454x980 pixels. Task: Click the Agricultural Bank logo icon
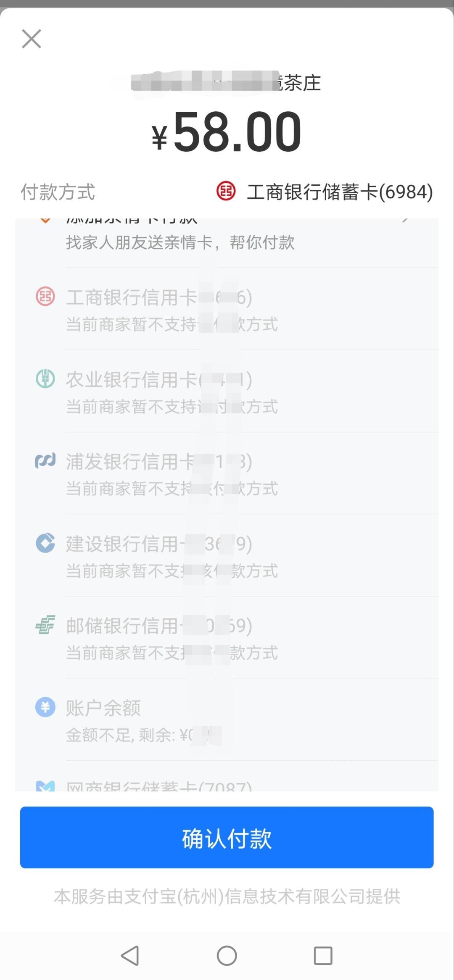pyautogui.click(x=45, y=379)
